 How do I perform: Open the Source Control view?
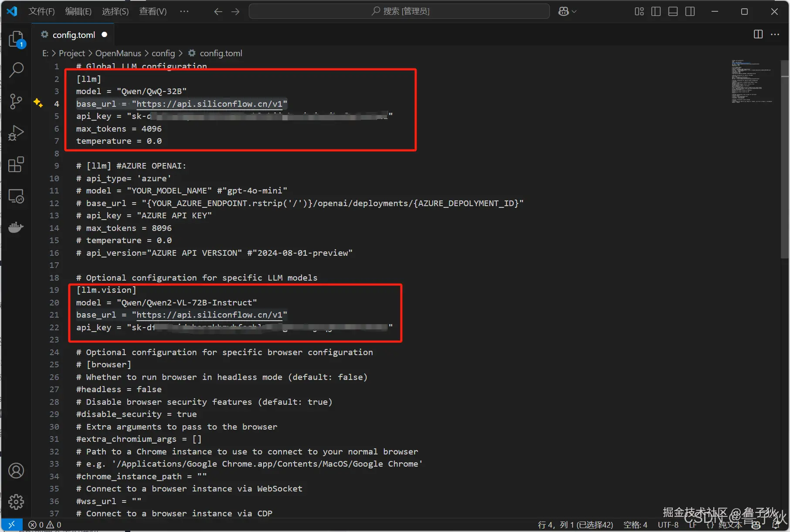(x=16, y=101)
